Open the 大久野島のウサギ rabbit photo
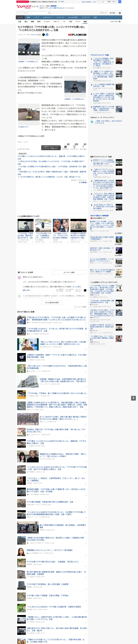The height and width of the screenshot is (644, 138). coord(29,115)
